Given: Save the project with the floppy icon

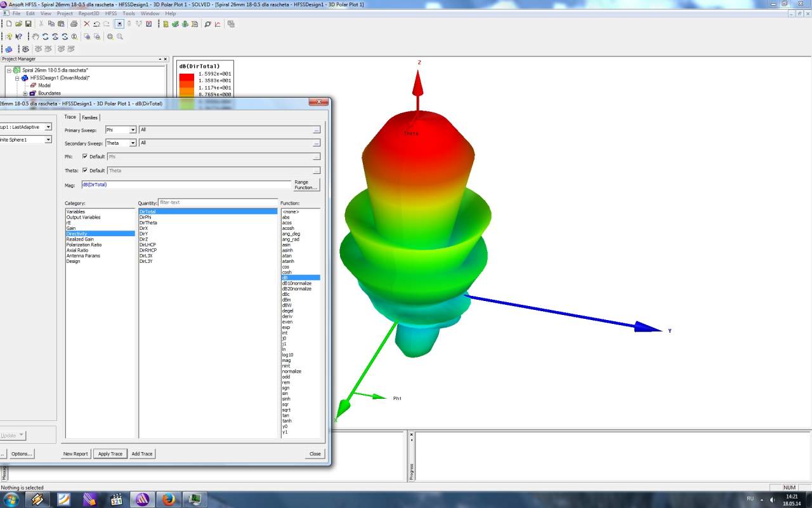Looking at the screenshot, I should tap(29, 24).
